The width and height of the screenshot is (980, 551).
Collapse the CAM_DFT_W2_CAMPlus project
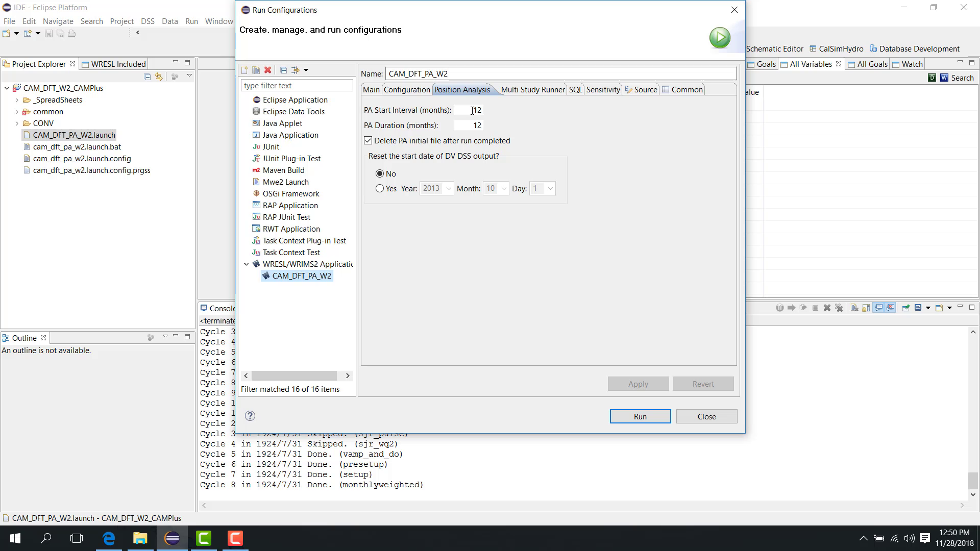pos(7,88)
